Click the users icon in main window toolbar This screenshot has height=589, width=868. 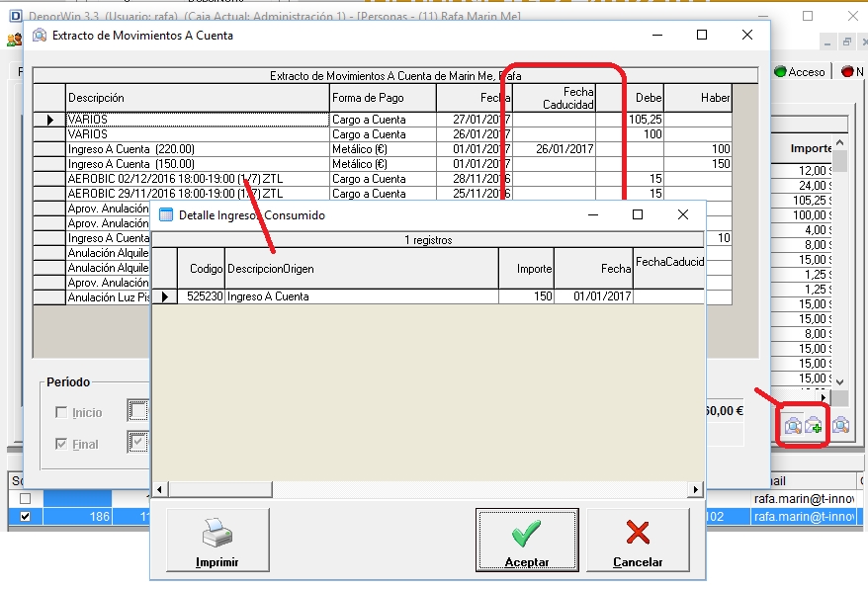15,40
